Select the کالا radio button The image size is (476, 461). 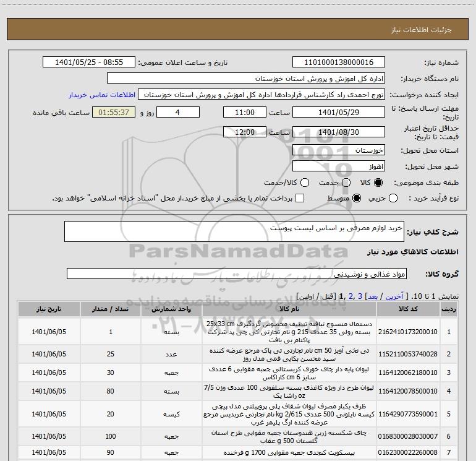pyautogui.click(x=378, y=183)
